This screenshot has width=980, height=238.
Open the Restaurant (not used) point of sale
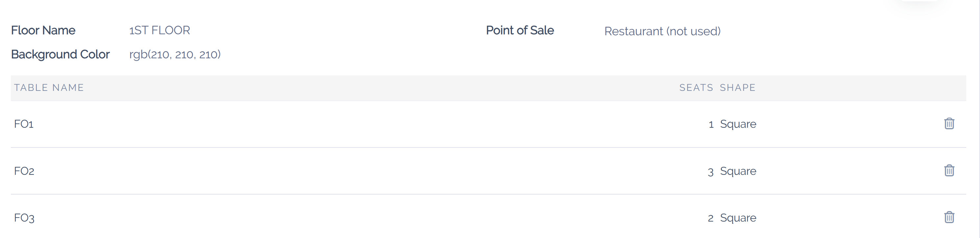click(x=662, y=31)
